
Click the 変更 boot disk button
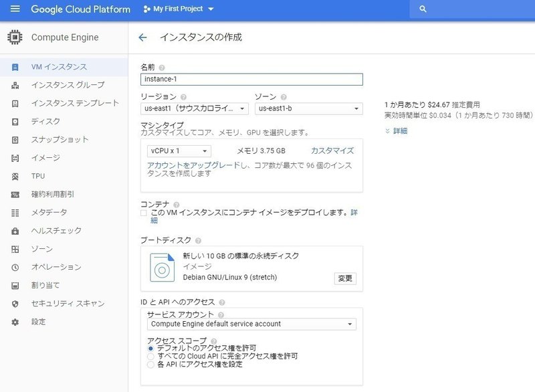click(345, 278)
